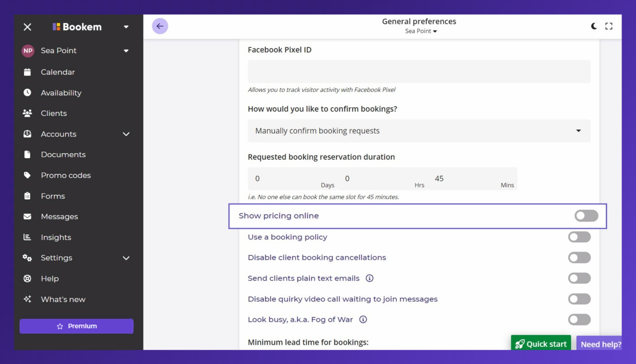Open the Sea Point dropdown under General preferences
Image resolution: width=636 pixels, height=364 pixels.
click(x=421, y=31)
